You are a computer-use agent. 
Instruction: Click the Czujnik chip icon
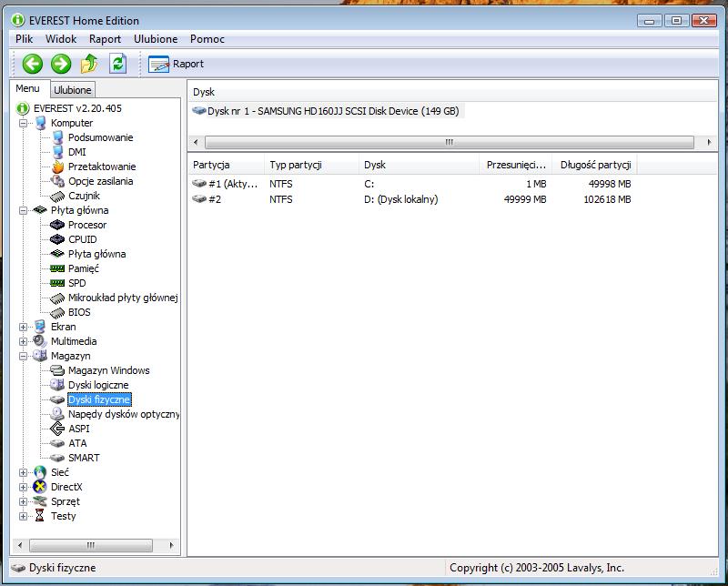57,196
